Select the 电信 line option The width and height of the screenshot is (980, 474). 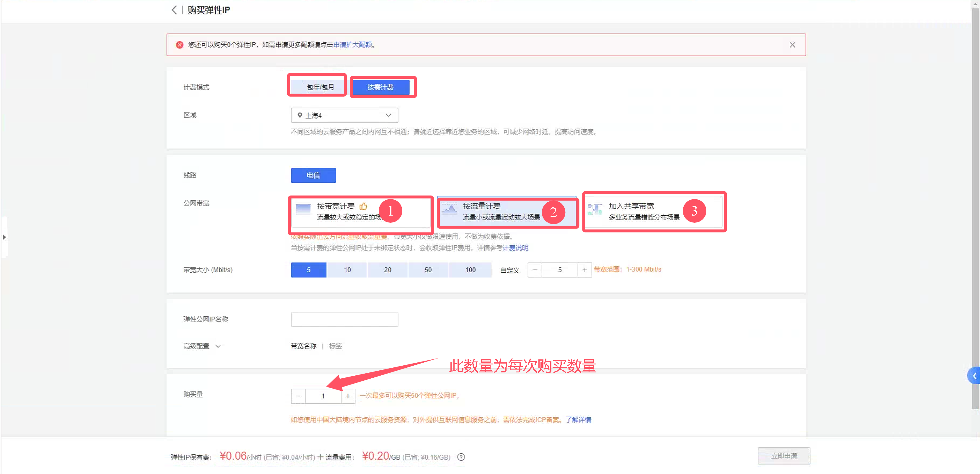coord(313,175)
